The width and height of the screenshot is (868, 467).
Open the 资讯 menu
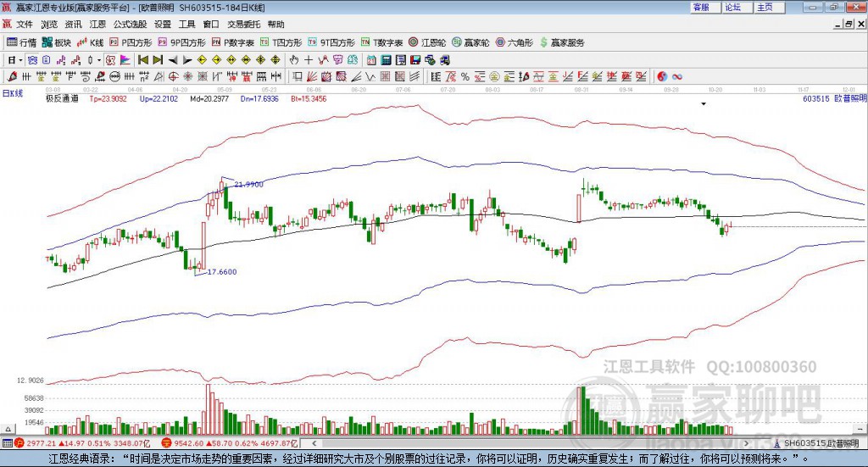73,25
